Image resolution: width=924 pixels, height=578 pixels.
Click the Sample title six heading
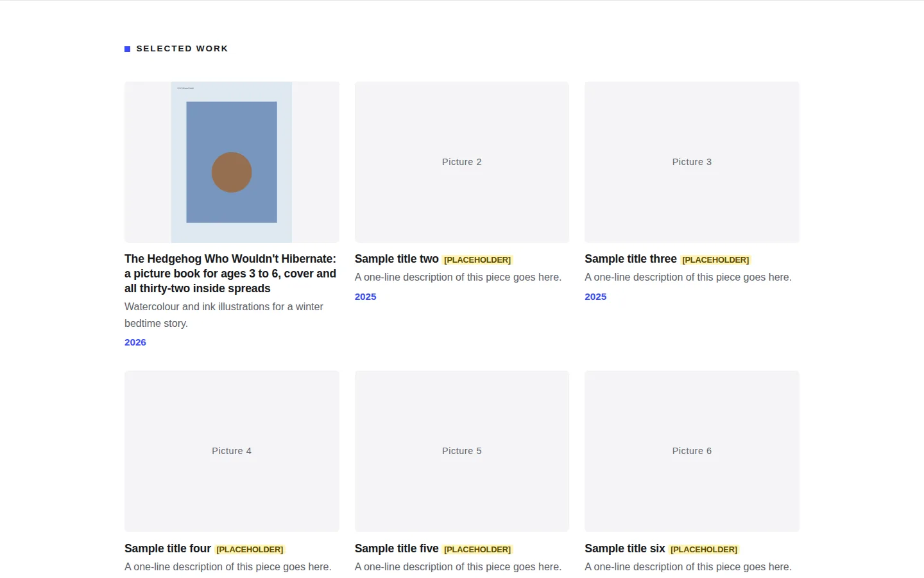625,548
